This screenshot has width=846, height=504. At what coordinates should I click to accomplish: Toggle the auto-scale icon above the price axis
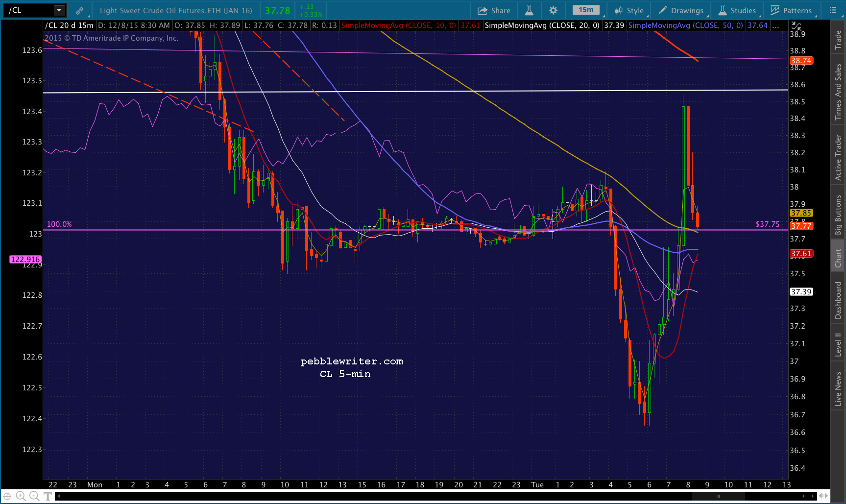[x=797, y=26]
